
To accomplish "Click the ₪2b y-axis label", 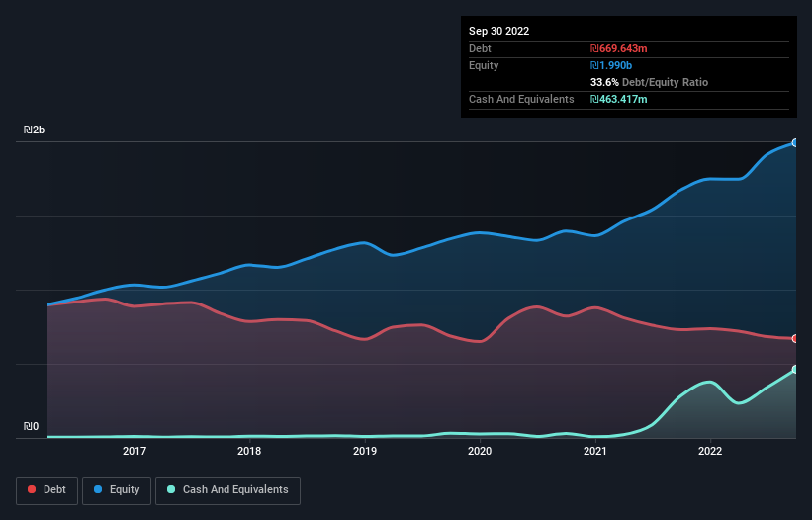I will coord(34,130).
